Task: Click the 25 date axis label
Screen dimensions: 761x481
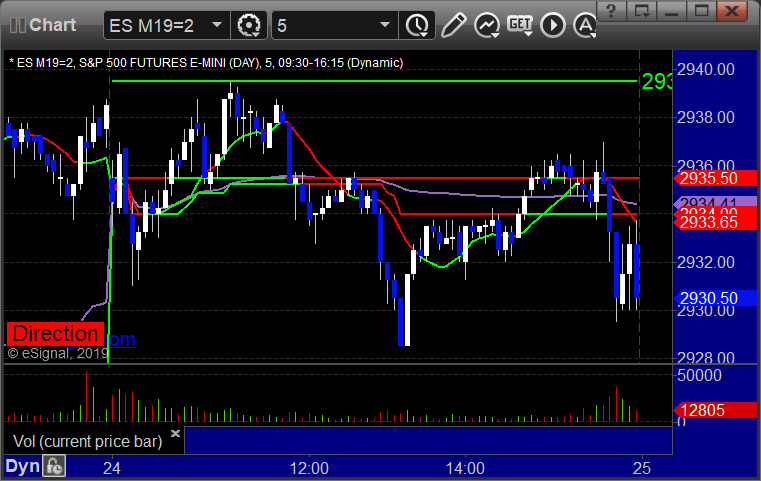Action: (x=642, y=468)
